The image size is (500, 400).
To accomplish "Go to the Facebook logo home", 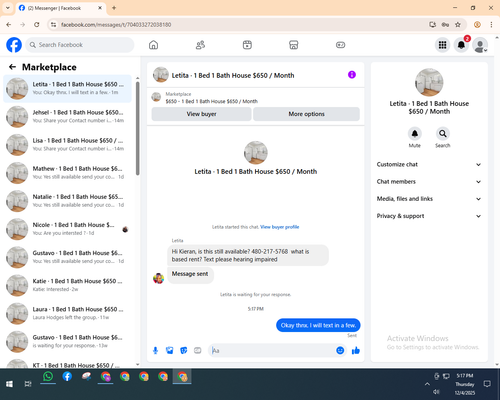I will coord(14,45).
